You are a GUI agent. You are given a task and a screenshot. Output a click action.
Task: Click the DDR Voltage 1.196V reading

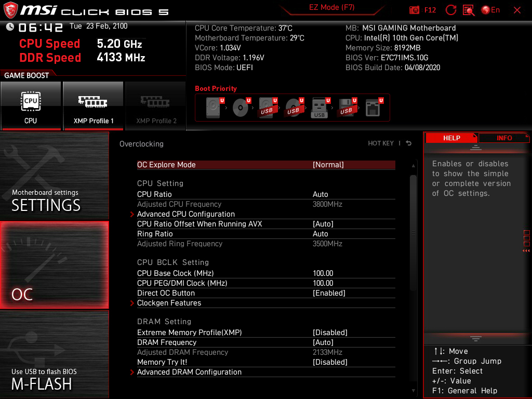229,58
